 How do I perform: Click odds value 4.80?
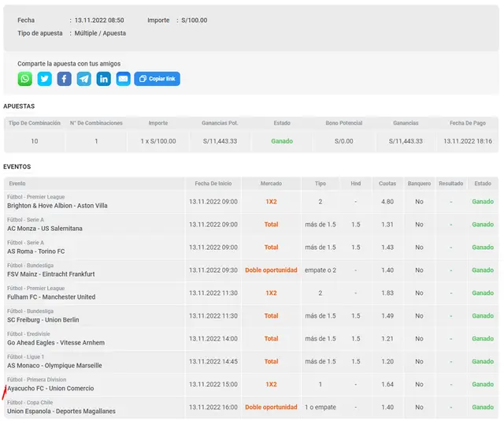pyautogui.click(x=387, y=202)
